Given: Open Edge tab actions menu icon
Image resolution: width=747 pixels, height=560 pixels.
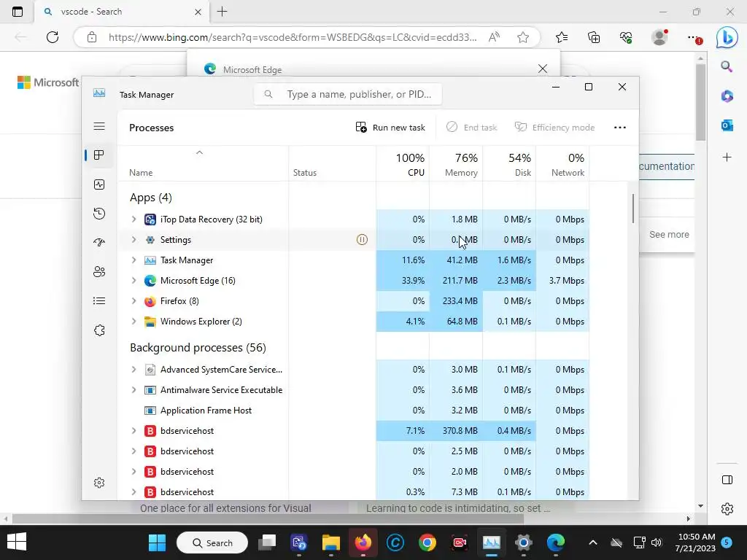Looking at the screenshot, I should [x=18, y=12].
